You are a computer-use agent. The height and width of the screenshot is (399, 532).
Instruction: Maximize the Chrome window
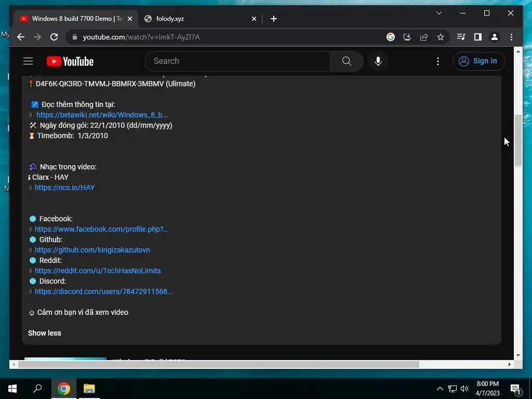486,13
